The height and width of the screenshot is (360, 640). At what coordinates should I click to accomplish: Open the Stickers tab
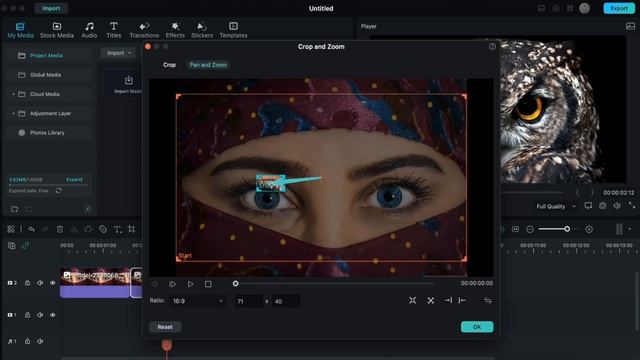pyautogui.click(x=202, y=31)
